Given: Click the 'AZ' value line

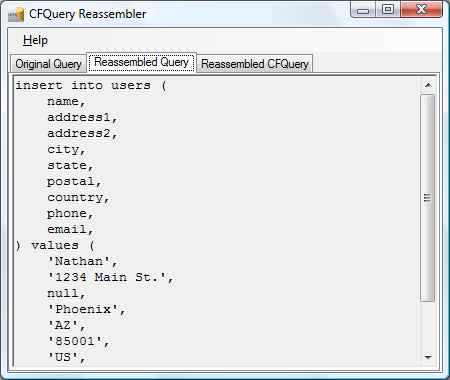Looking at the screenshot, I should pyautogui.click(x=66, y=325).
